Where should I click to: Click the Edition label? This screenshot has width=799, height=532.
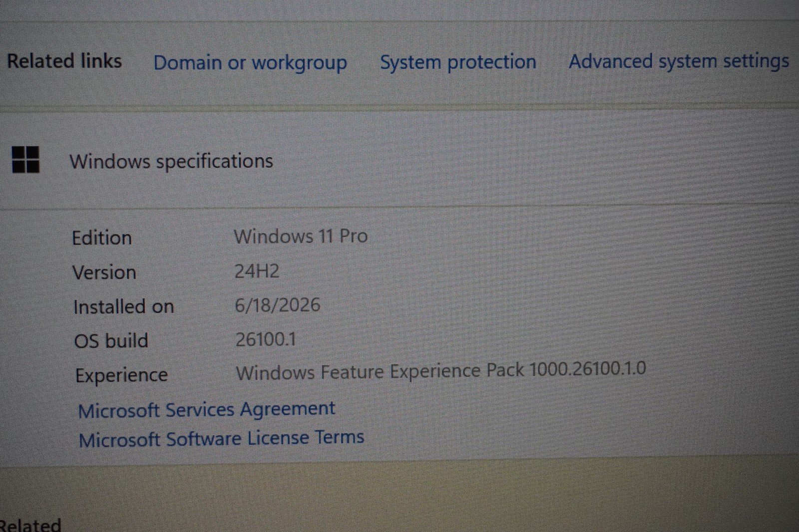102,238
